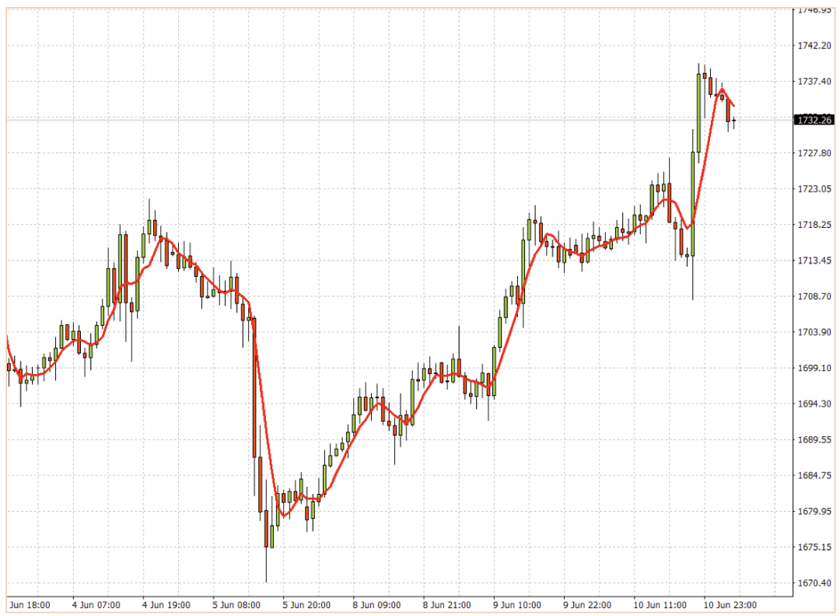This screenshot has height=616, width=840.
Task: Click the 1670.40 price axis label
Action: 815,583
